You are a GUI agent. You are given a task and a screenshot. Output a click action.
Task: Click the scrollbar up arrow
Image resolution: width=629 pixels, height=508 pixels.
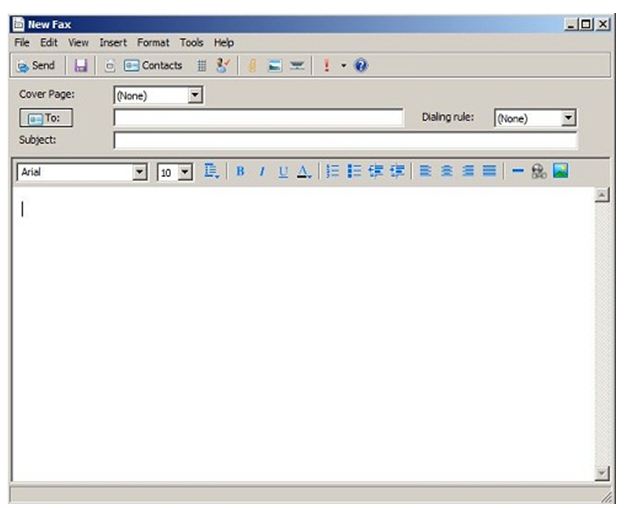click(x=602, y=195)
